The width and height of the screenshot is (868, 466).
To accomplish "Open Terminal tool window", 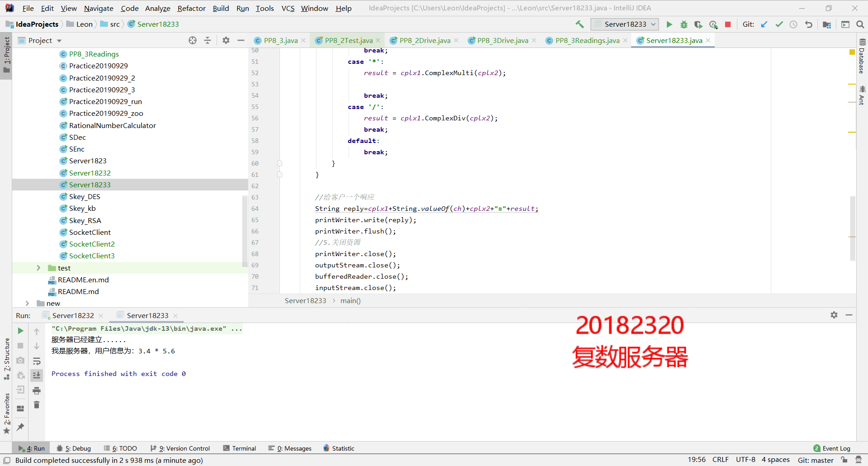I will (x=240, y=448).
